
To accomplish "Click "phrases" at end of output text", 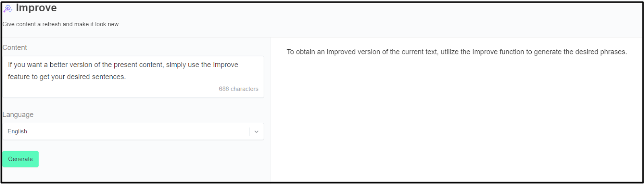I will pos(613,52).
